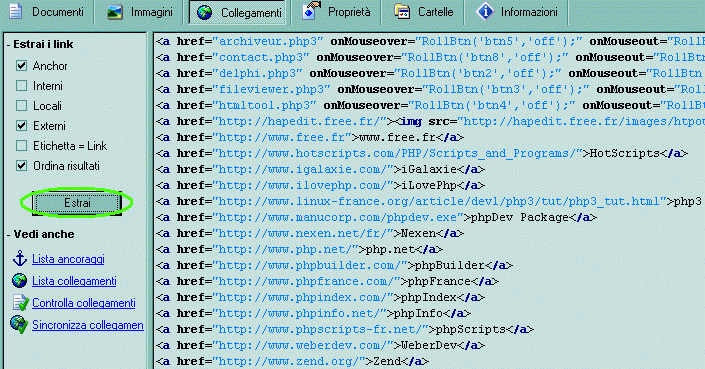The height and width of the screenshot is (369, 705).
Task: Click the Proprietà hand icon
Action: coord(311,11)
